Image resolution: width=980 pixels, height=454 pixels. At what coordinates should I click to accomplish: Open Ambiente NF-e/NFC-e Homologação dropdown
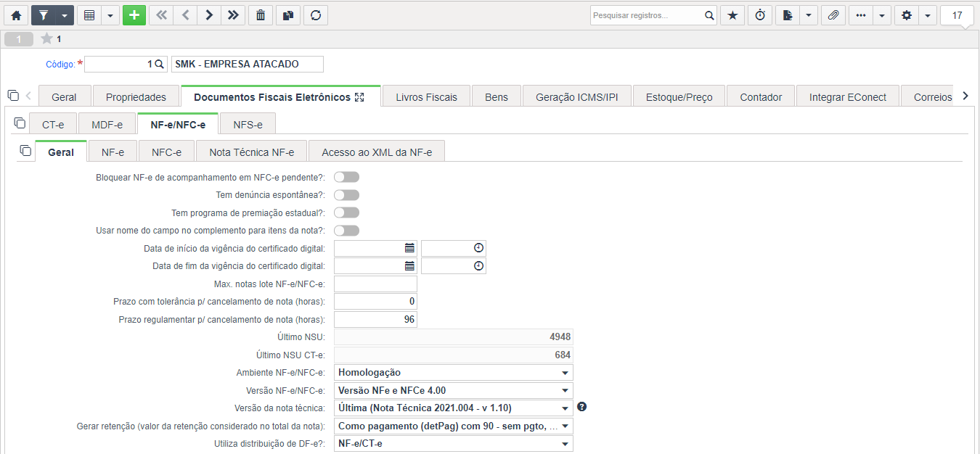click(454, 373)
